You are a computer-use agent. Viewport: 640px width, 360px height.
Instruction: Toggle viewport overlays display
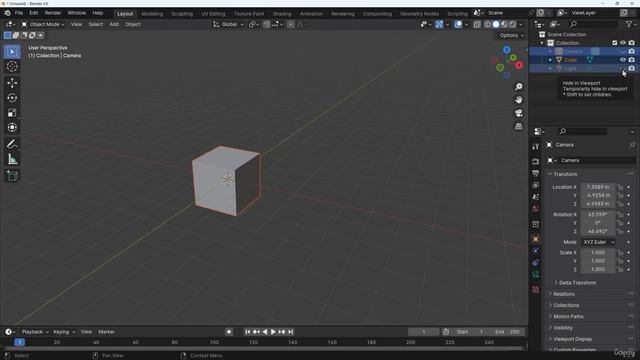(458, 24)
